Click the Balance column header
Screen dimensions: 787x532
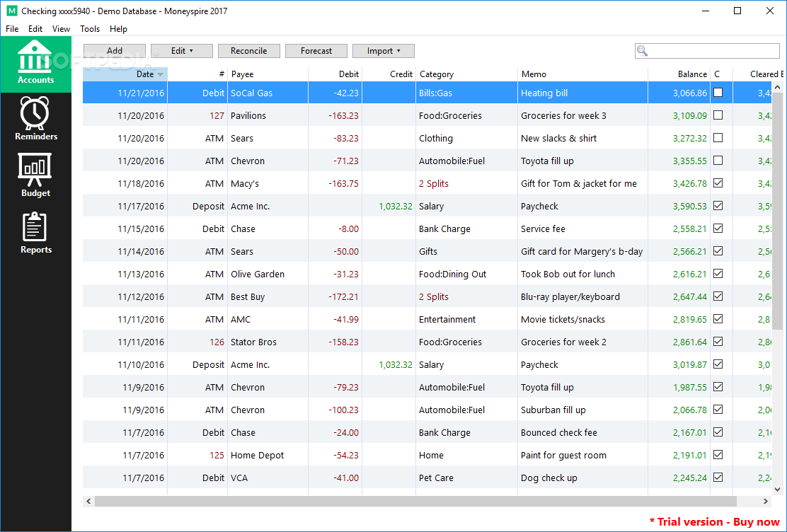coord(679,74)
